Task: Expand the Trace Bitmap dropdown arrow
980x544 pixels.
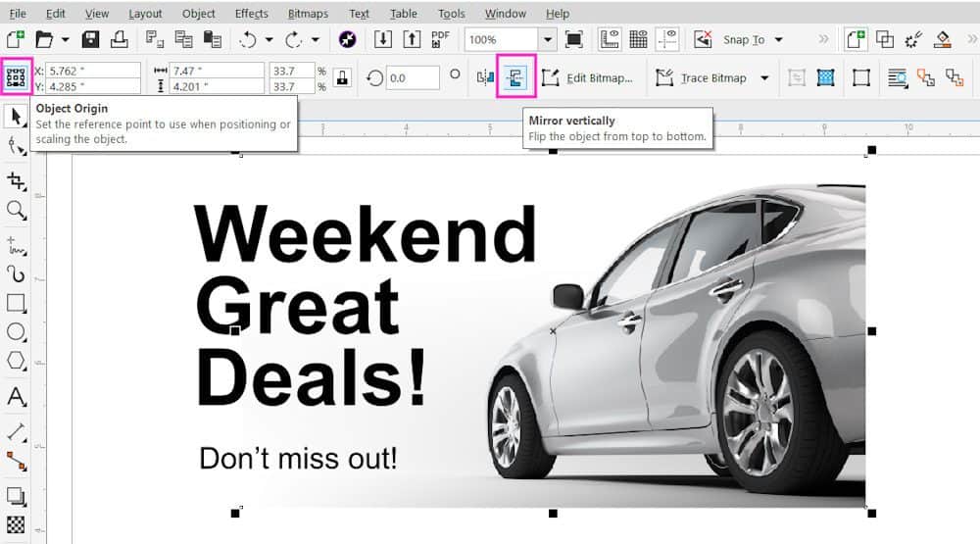Action: 764,78
